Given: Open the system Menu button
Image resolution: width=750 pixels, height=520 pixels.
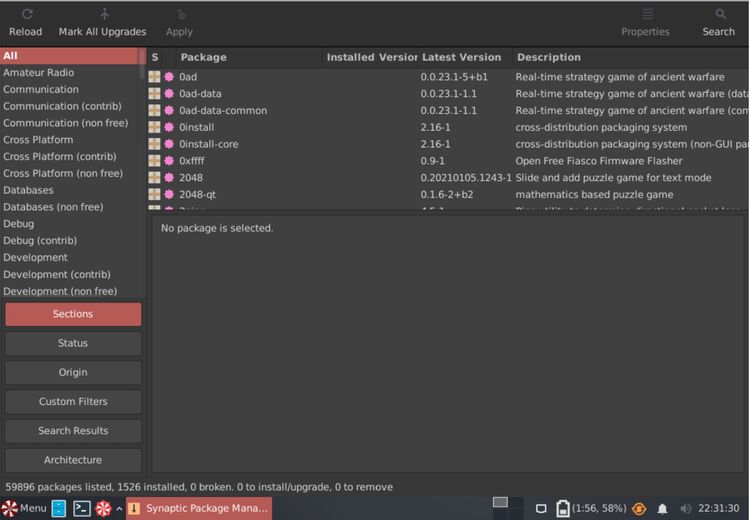Looking at the screenshot, I should (24, 508).
